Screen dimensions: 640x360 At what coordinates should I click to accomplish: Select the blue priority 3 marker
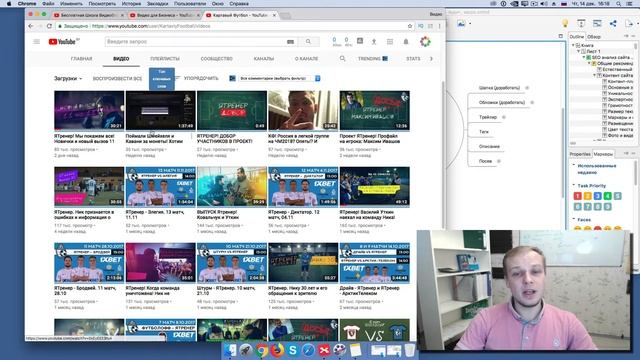pyautogui.click(x=598, y=196)
